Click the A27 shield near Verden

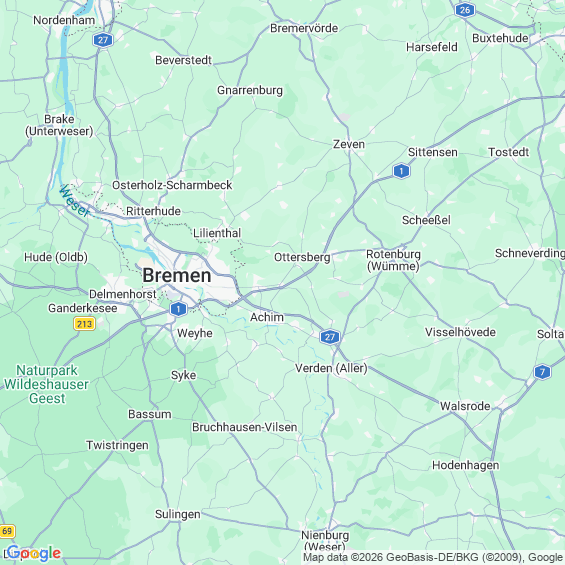click(x=330, y=337)
